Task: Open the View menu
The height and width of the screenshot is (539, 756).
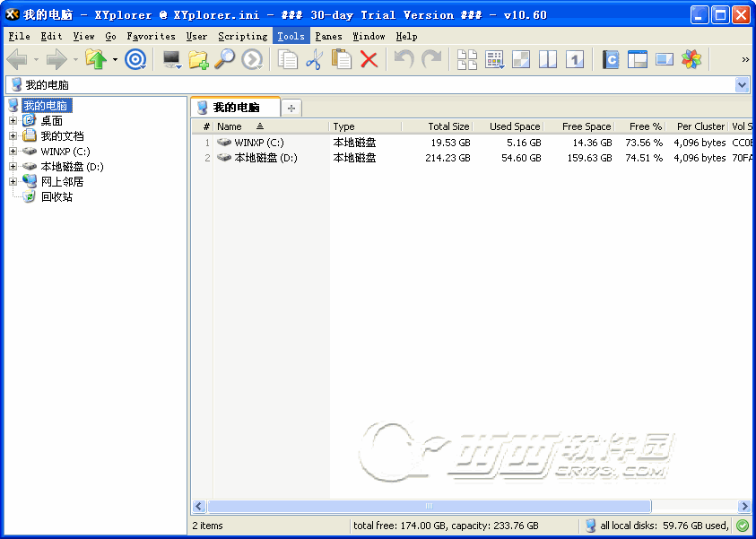Action: point(84,36)
